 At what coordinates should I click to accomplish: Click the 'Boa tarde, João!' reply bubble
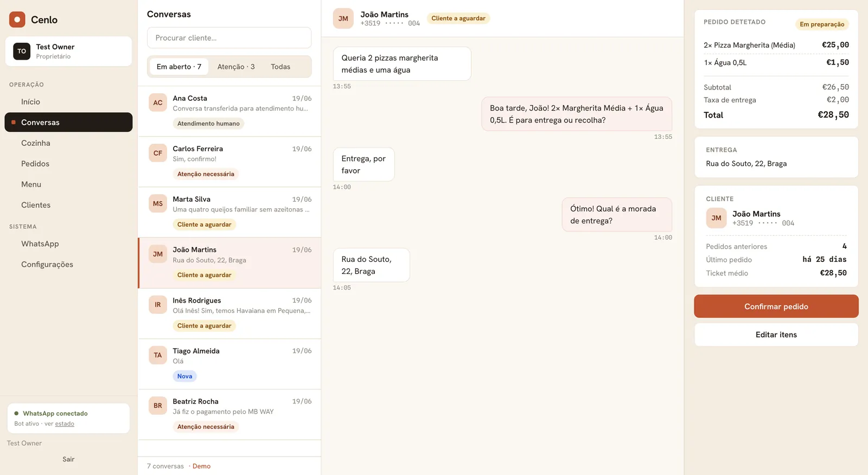(577, 114)
